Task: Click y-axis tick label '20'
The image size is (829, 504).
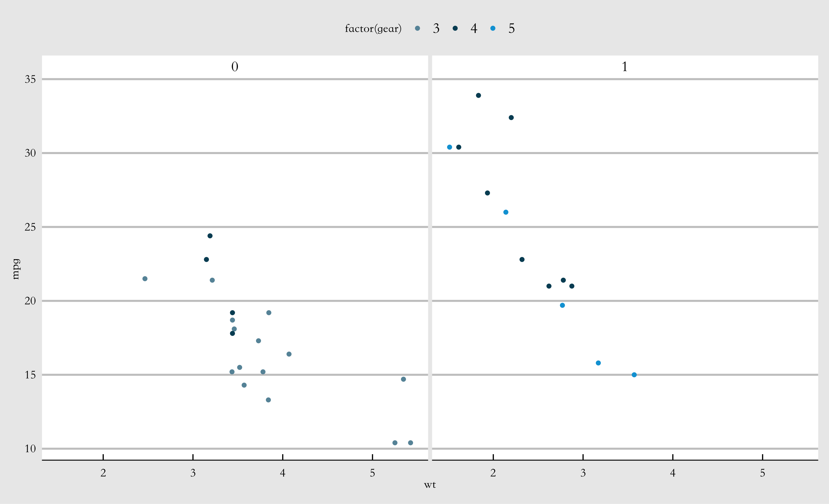Action: pyautogui.click(x=30, y=301)
